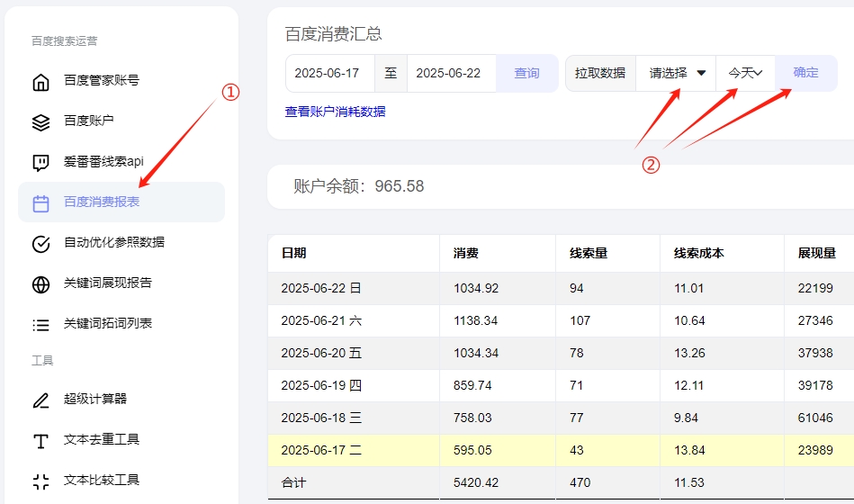Click total lead count 470
The width and height of the screenshot is (854, 504).
pyautogui.click(x=580, y=482)
